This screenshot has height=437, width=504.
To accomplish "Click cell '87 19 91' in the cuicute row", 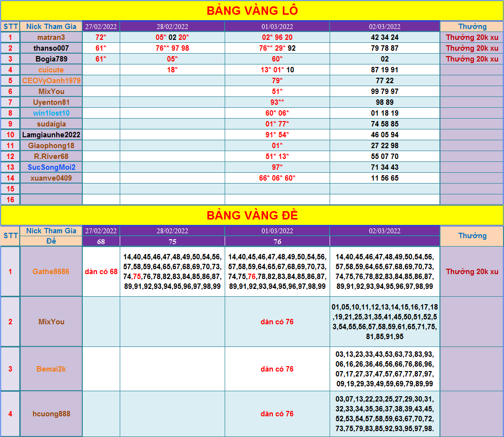I will [384, 70].
